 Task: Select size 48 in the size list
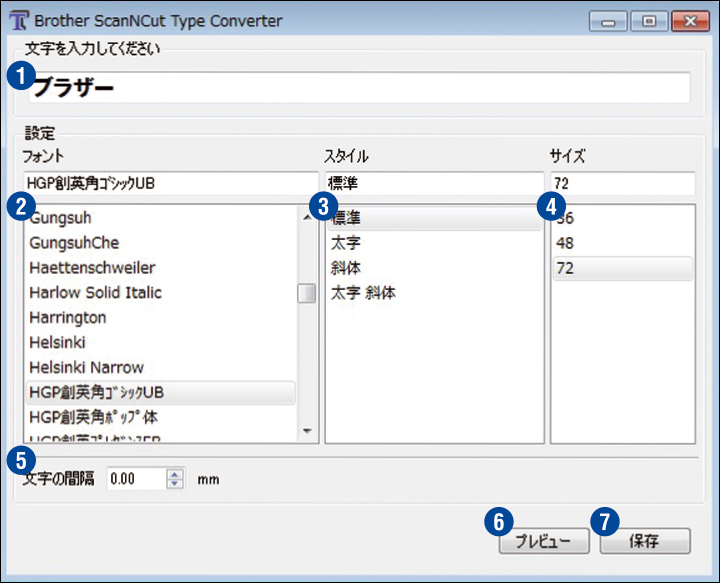623,243
